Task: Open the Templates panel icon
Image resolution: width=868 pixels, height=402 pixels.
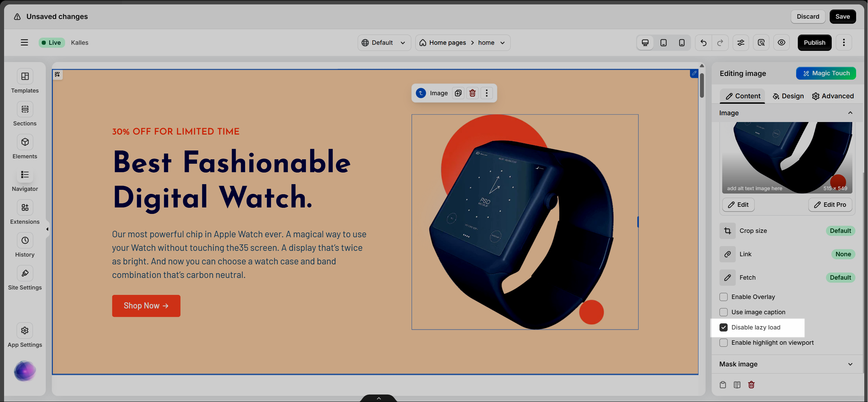Action: pyautogui.click(x=25, y=77)
